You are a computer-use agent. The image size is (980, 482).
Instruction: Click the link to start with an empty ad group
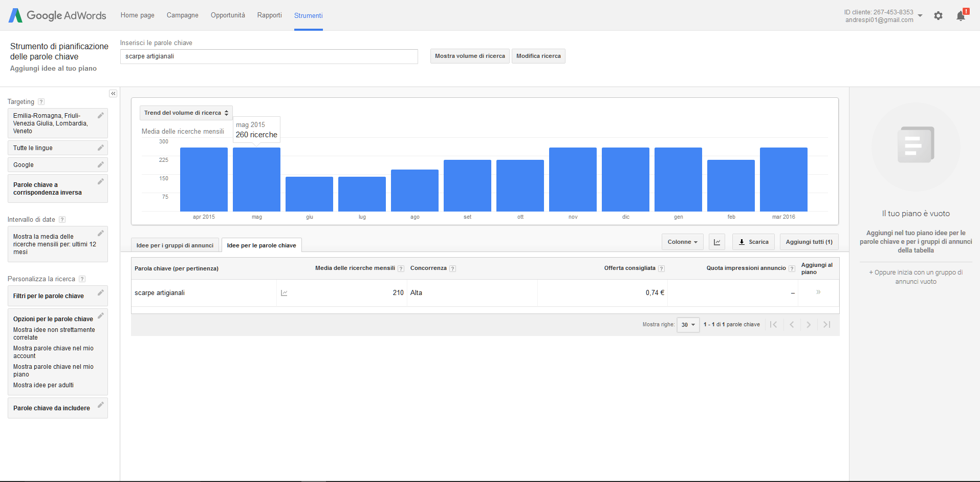pos(916,277)
